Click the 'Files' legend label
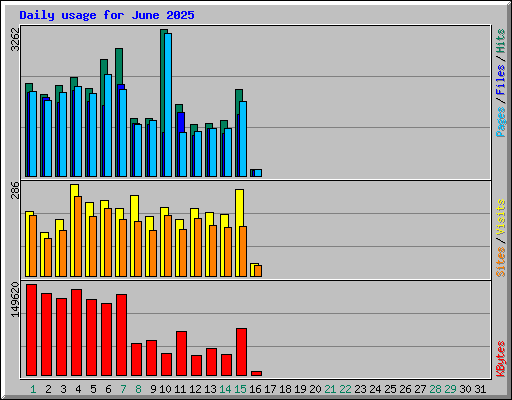This screenshot has height=400, width=512. coord(501,80)
